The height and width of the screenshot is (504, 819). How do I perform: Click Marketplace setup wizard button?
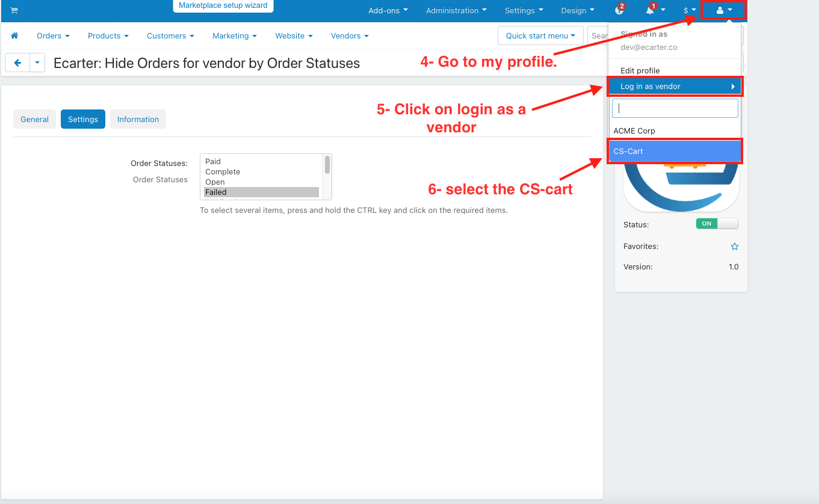point(223,5)
